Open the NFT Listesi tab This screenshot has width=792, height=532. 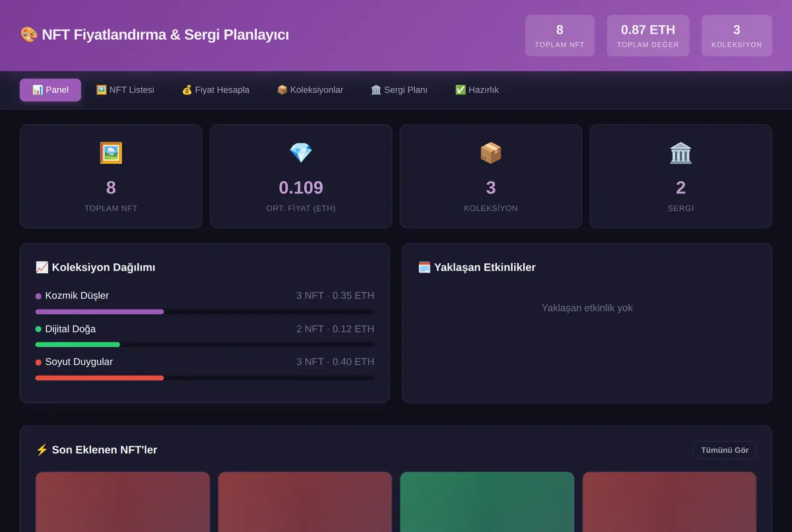point(125,90)
